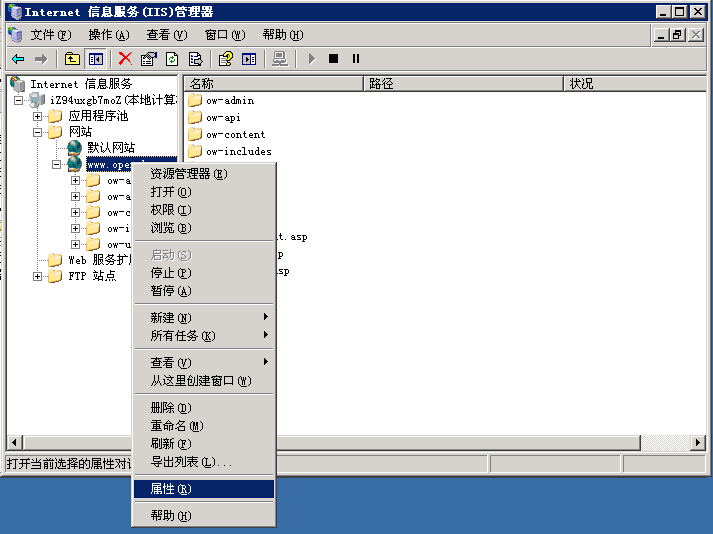
Task: Toggle the Show/Hide Console Tree icon
Action: click(95, 59)
